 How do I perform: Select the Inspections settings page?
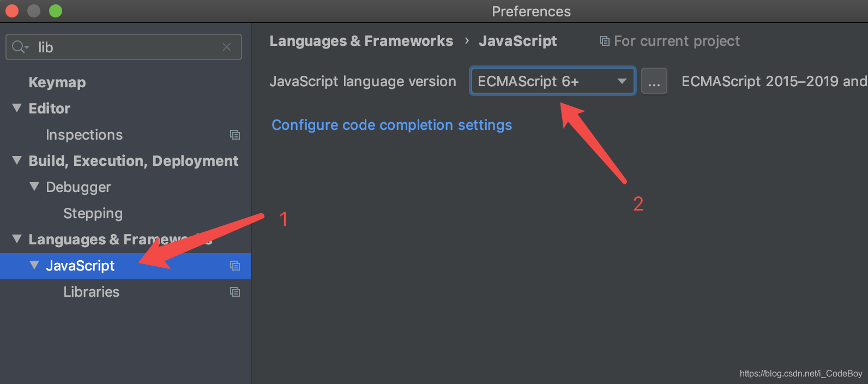pyautogui.click(x=84, y=135)
